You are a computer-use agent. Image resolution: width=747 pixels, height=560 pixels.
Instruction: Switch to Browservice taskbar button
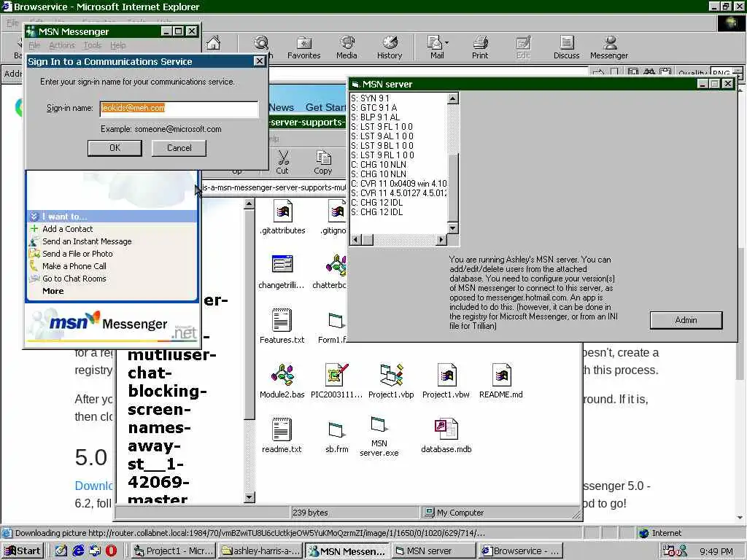tap(521, 551)
